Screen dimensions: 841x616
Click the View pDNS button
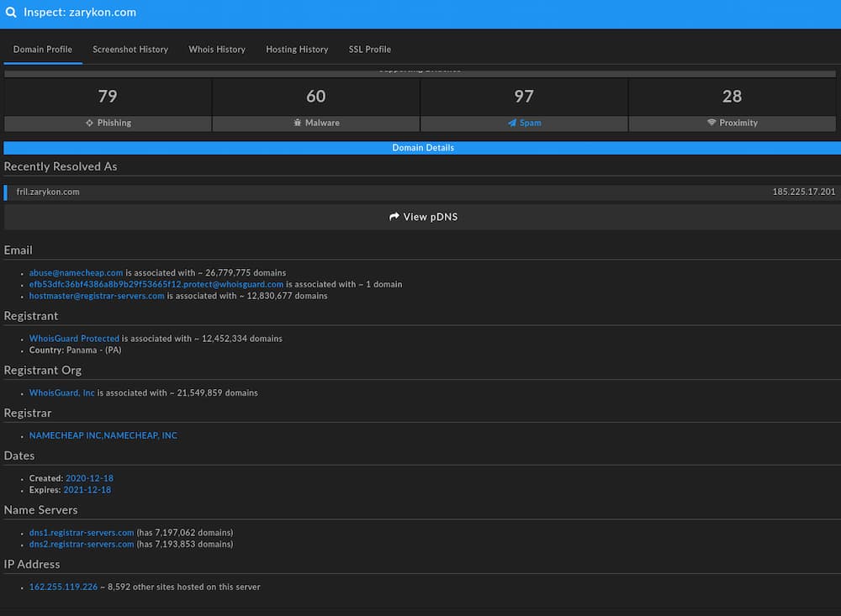click(x=423, y=217)
